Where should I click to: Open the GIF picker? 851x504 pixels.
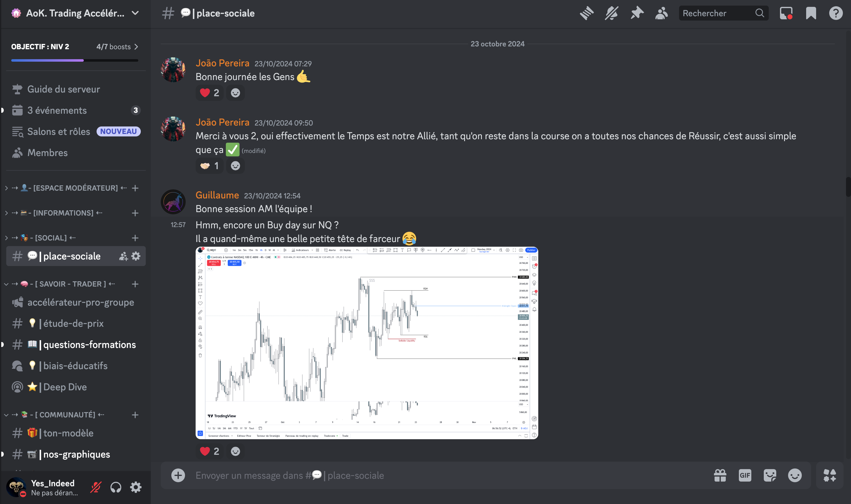click(745, 475)
